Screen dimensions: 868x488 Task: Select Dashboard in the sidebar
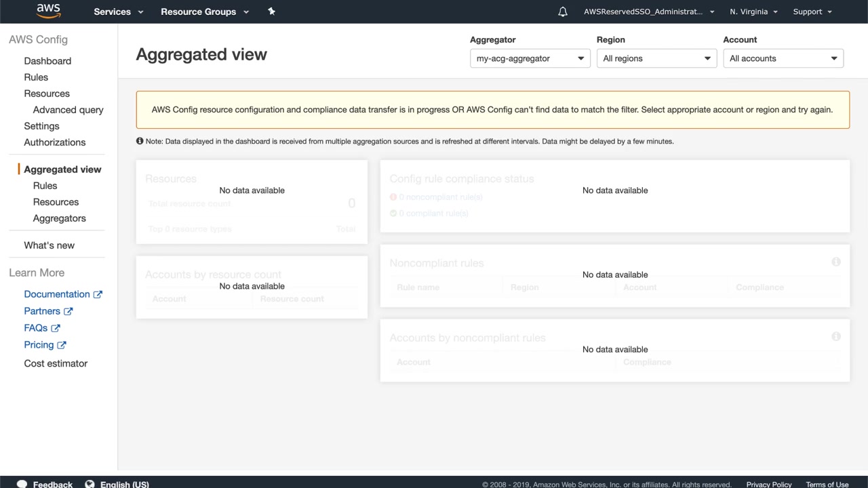pyautogui.click(x=47, y=61)
